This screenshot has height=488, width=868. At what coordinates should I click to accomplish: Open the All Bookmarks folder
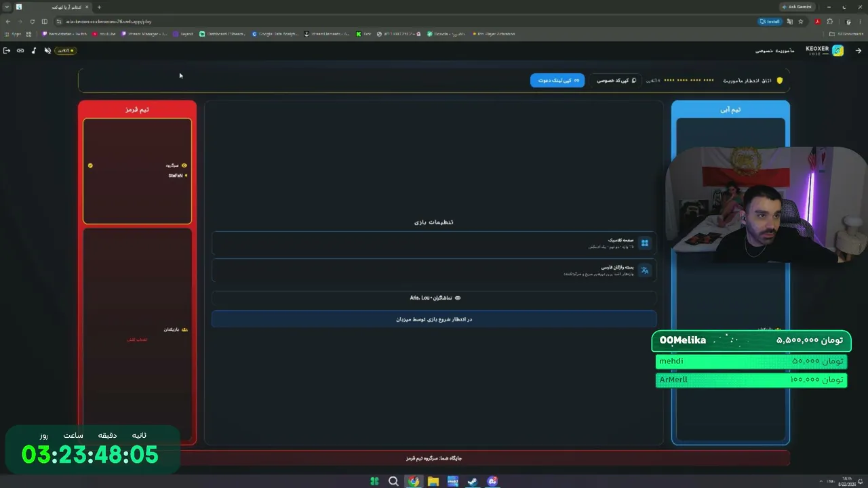[848, 34]
